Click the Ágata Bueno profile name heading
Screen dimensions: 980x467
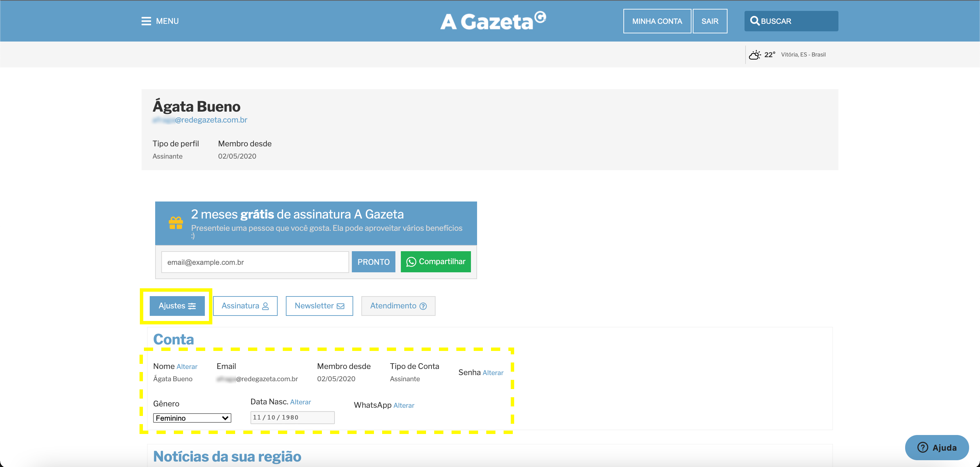(x=196, y=106)
